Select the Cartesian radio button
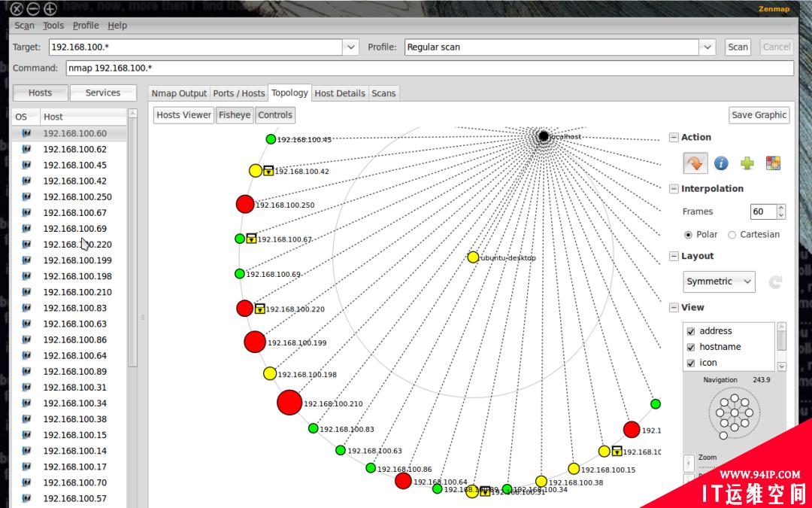Image resolution: width=812 pixels, height=508 pixels. 732,235
